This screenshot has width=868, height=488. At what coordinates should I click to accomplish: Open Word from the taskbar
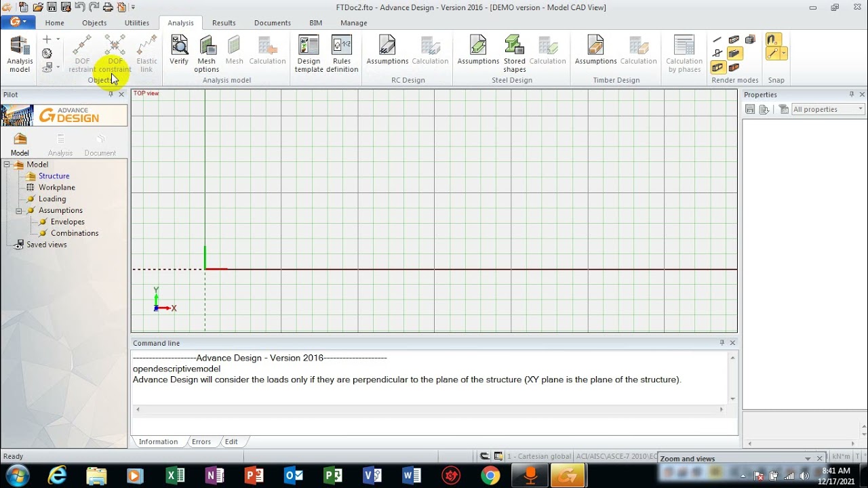pyautogui.click(x=412, y=476)
